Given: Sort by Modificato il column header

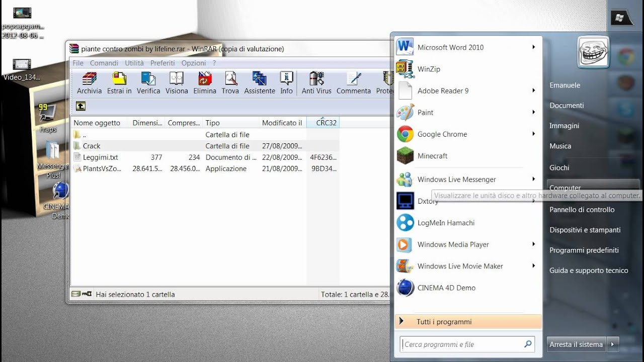Looking at the screenshot, I should pyautogui.click(x=283, y=123).
